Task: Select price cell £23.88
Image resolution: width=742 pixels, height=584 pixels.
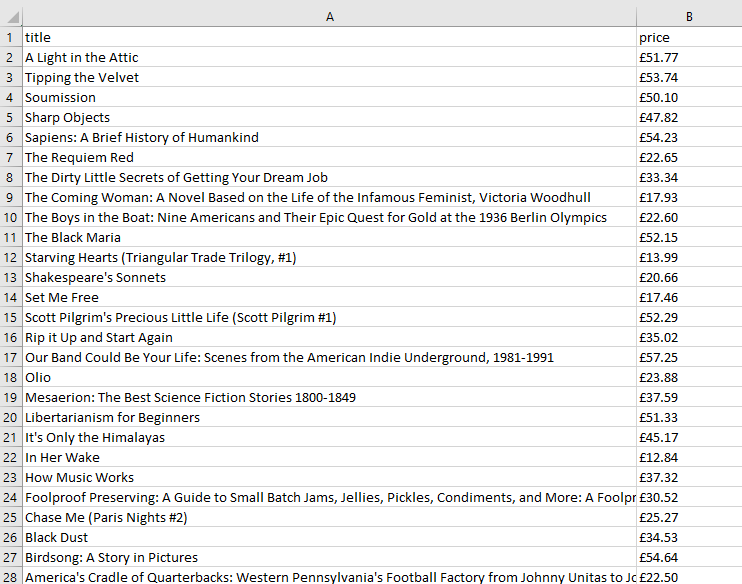Action: click(689, 377)
